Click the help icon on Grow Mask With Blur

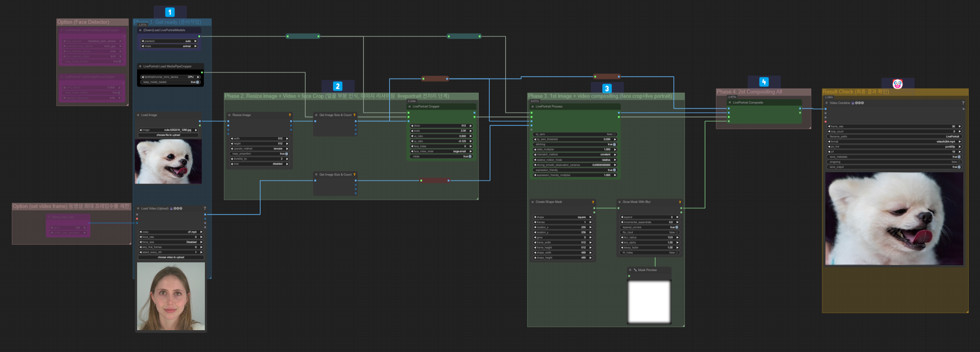coord(680,202)
